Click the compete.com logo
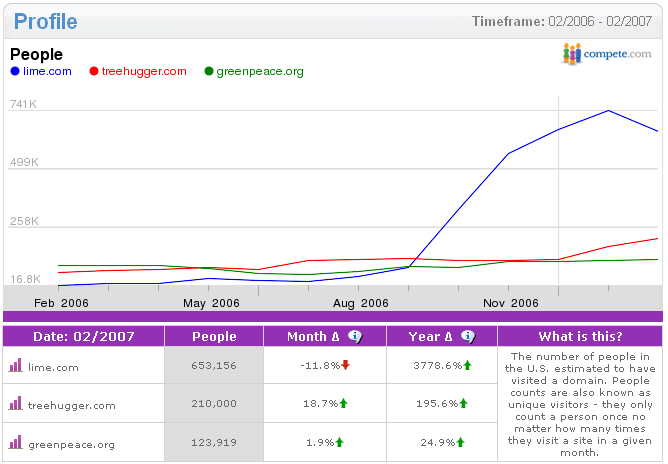This screenshot has height=464, width=668. [x=607, y=54]
